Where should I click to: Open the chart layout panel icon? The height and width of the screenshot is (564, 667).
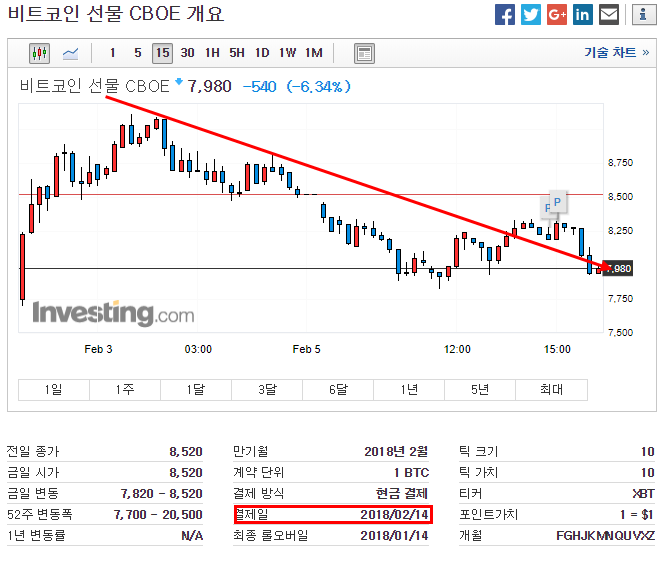[364, 53]
